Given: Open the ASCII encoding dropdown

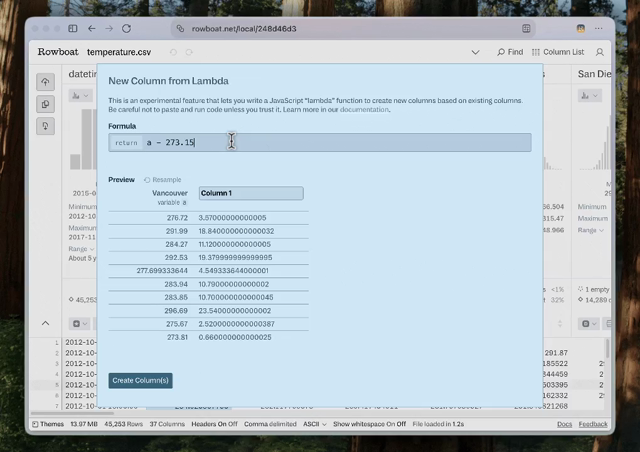Looking at the screenshot, I should [315, 424].
